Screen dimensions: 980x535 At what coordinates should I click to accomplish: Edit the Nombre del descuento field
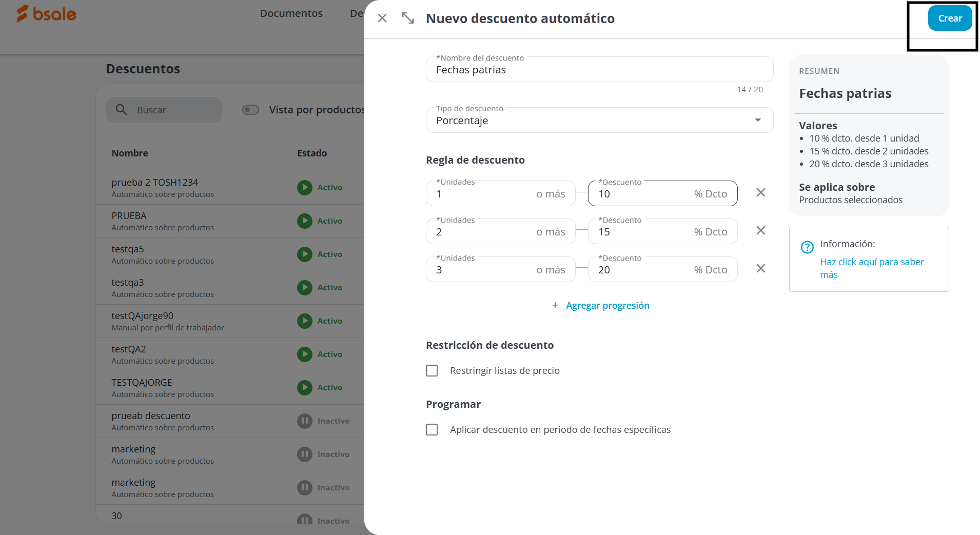coord(599,69)
